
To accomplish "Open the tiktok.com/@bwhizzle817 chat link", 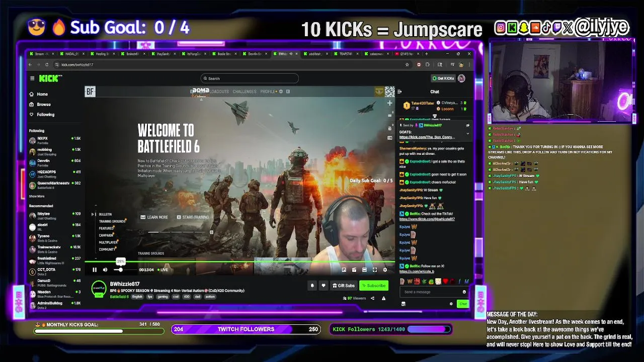I will click(x=427, y=219).
